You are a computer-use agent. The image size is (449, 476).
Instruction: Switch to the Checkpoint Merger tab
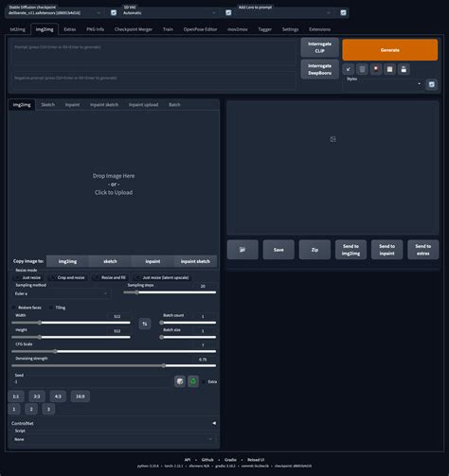tap(134, 29)
